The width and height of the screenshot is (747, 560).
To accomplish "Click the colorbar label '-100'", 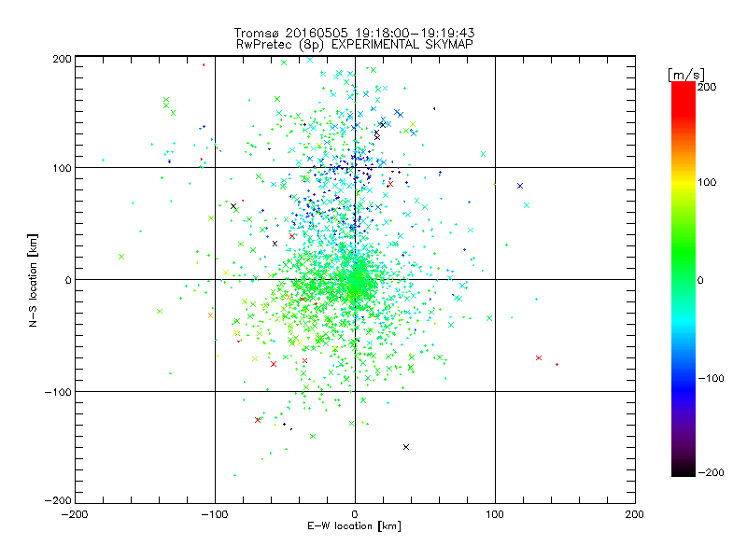I will tap(711, 378).
